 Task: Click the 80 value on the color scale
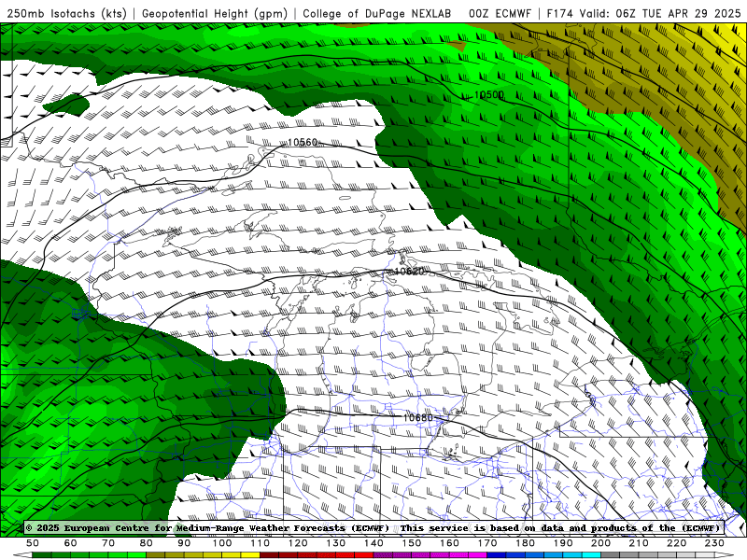pyautogui.click(x=147, y=543)
